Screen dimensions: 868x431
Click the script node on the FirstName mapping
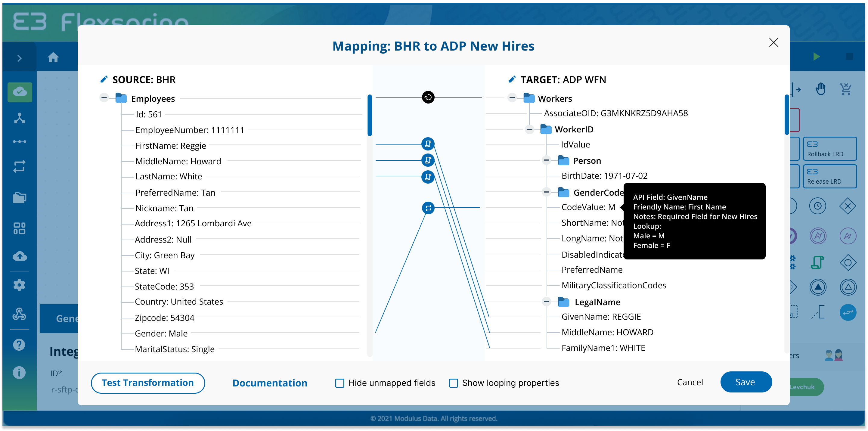[x=428, y=144]
